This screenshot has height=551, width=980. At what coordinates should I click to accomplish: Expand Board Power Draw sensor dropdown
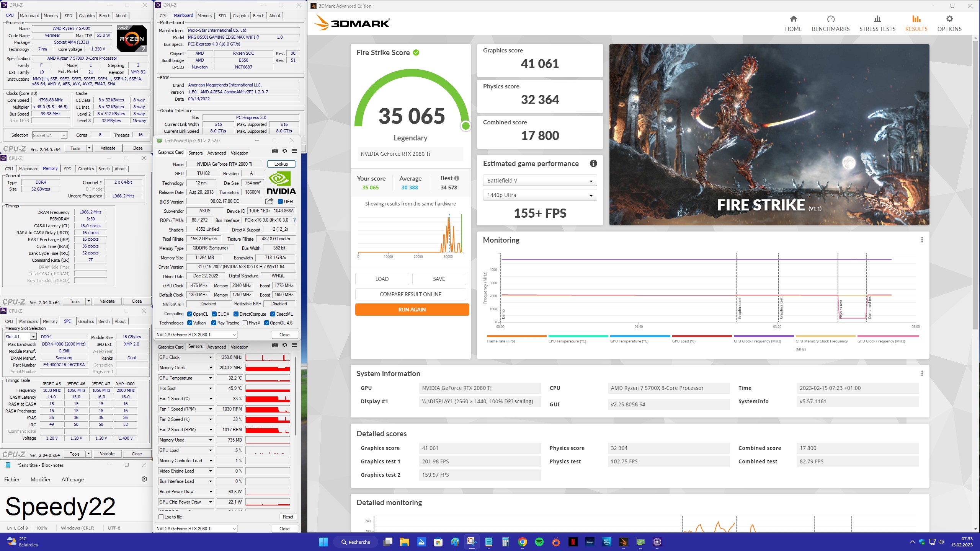coord(210,492)
